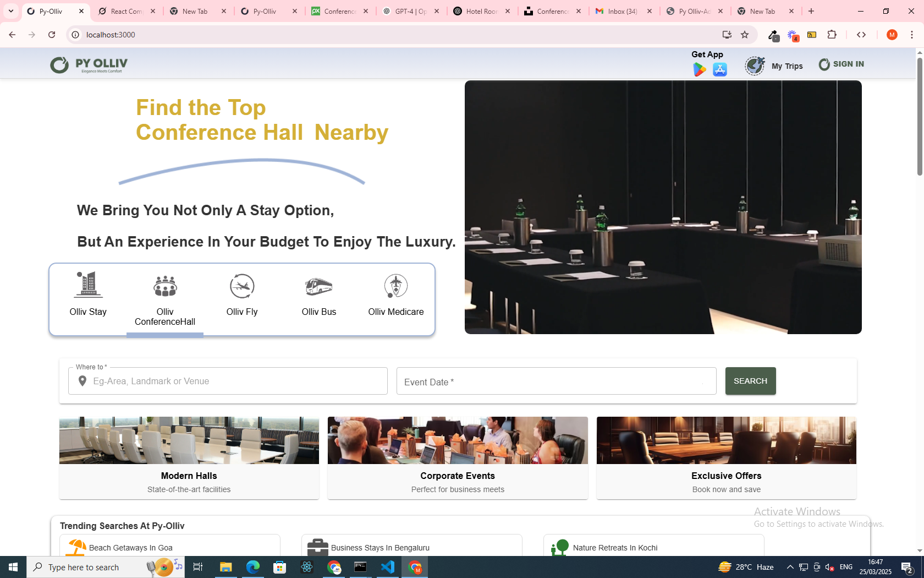Expand the tab search chevron
This screenshot has height=578, width=924.
click(10, 11)
